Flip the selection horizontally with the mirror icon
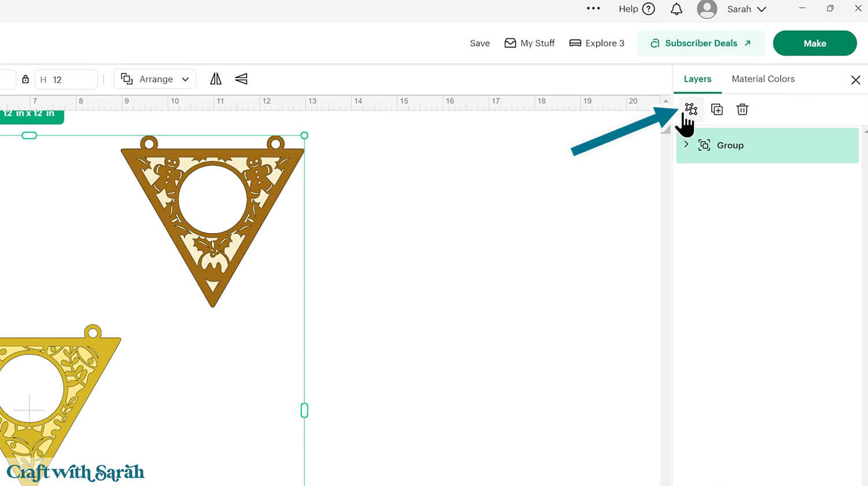Screen dimensions: 868x486 click(215, 79)
